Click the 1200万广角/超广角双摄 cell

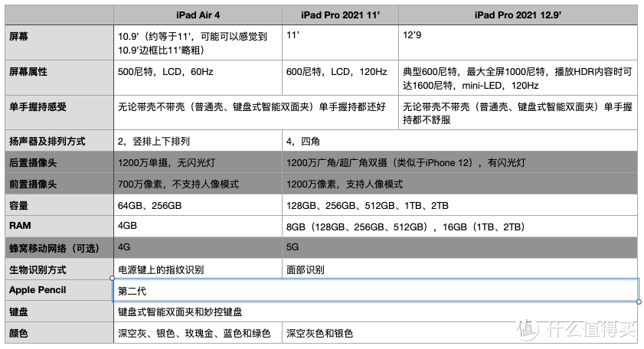460,162
